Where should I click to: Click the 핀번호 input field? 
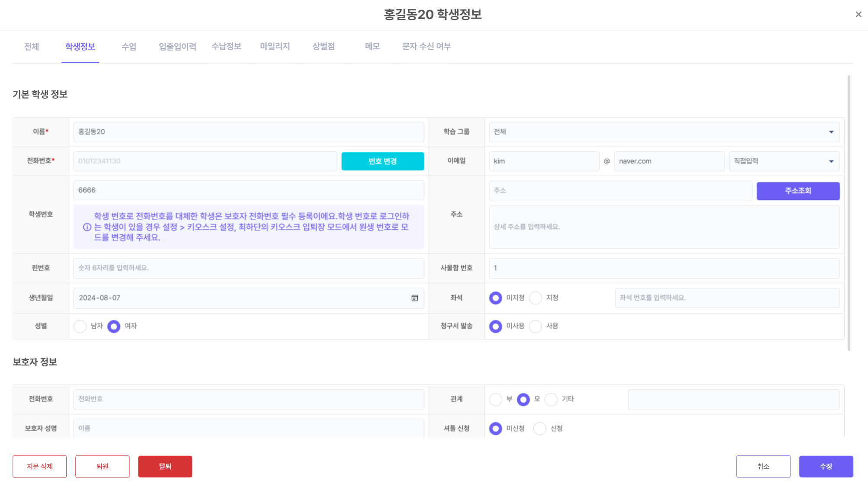(248, 268)
